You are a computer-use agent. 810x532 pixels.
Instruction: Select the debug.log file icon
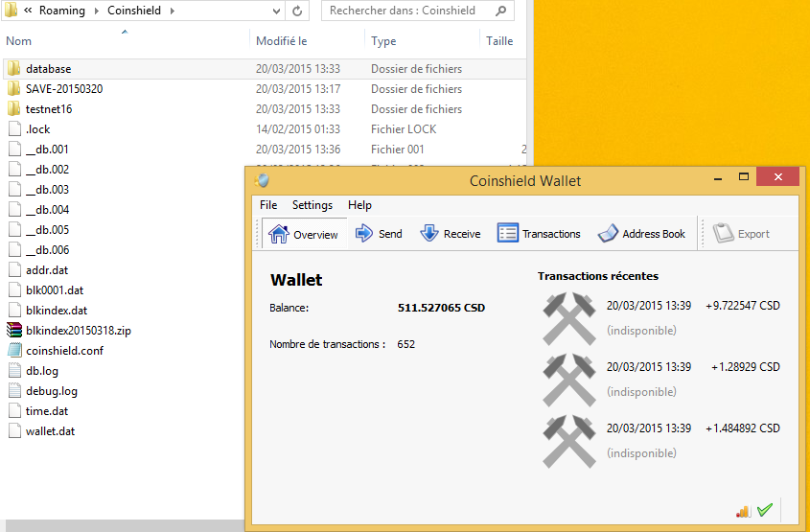[14, 390]
